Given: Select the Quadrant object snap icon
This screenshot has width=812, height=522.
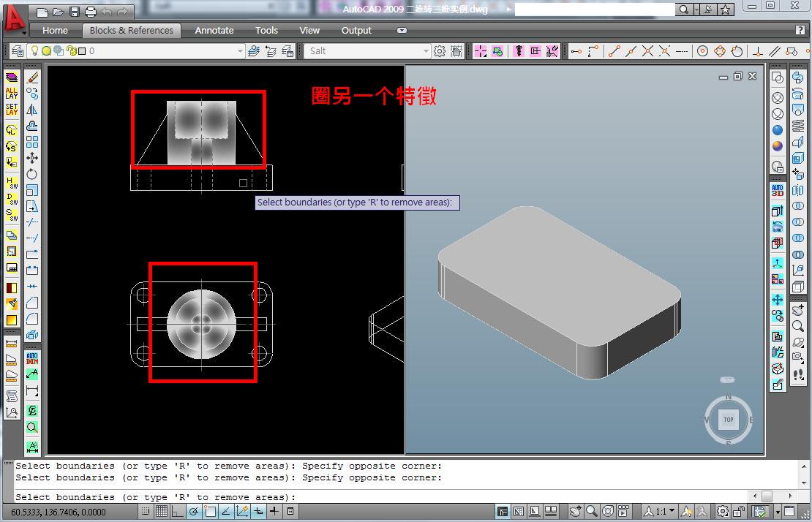Looking at the screenshot, I should coord(720,50).
